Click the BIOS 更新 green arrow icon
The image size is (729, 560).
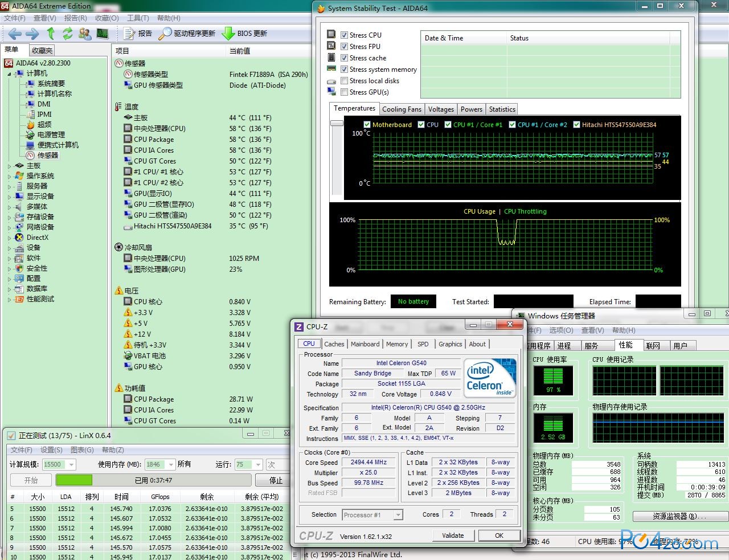[x=228, y=34]
